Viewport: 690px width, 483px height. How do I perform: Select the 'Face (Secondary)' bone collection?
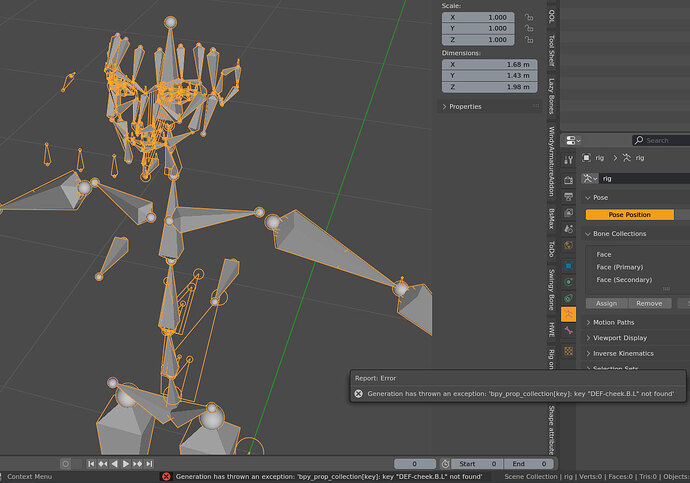pos(624,280)
